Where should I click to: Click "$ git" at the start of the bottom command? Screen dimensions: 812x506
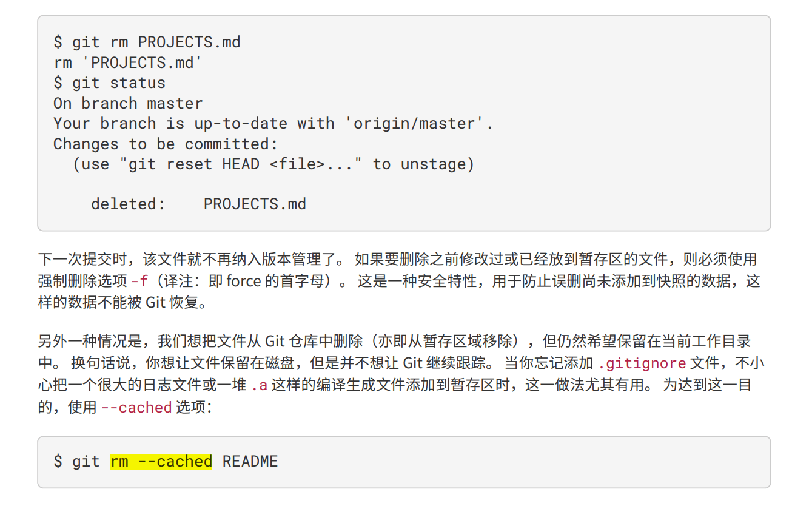(x=76, y=462)
